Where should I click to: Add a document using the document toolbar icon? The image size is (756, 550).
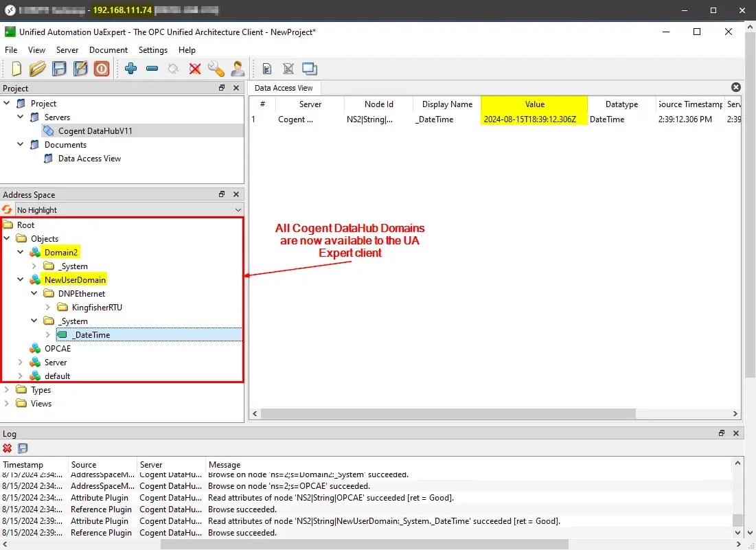(x=267, y=69)
